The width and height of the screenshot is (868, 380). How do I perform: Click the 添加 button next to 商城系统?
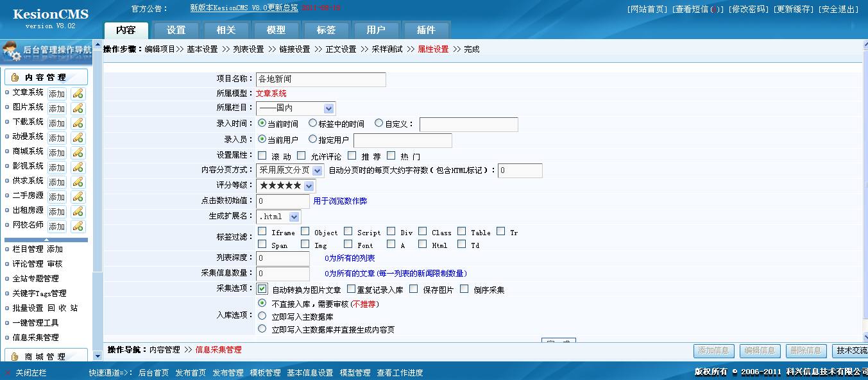coord(57,153)
